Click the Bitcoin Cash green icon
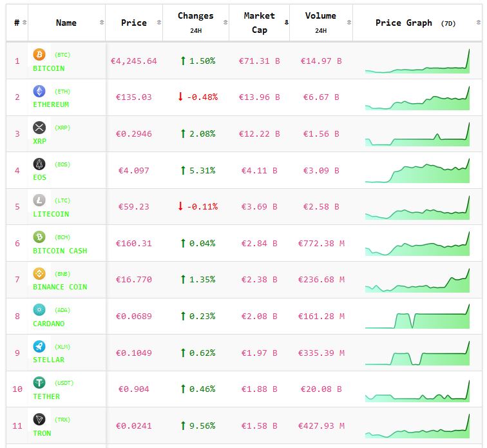This screenshot has height=448, width=487. point(39,237)
